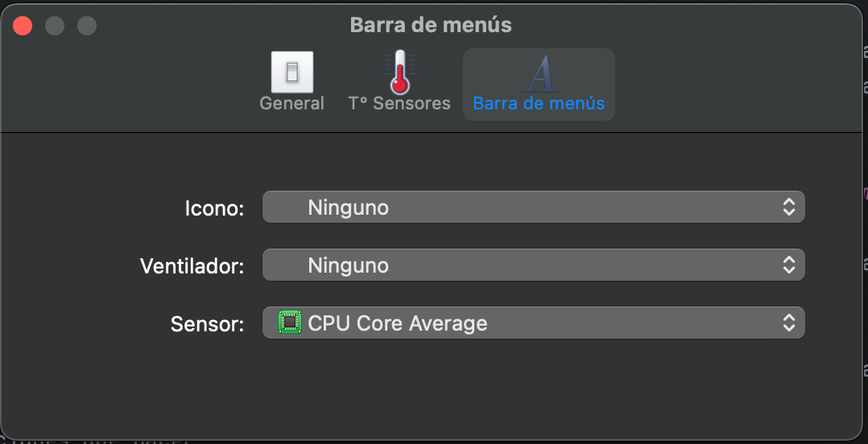Click the Sensor: field label

point(207,324)
